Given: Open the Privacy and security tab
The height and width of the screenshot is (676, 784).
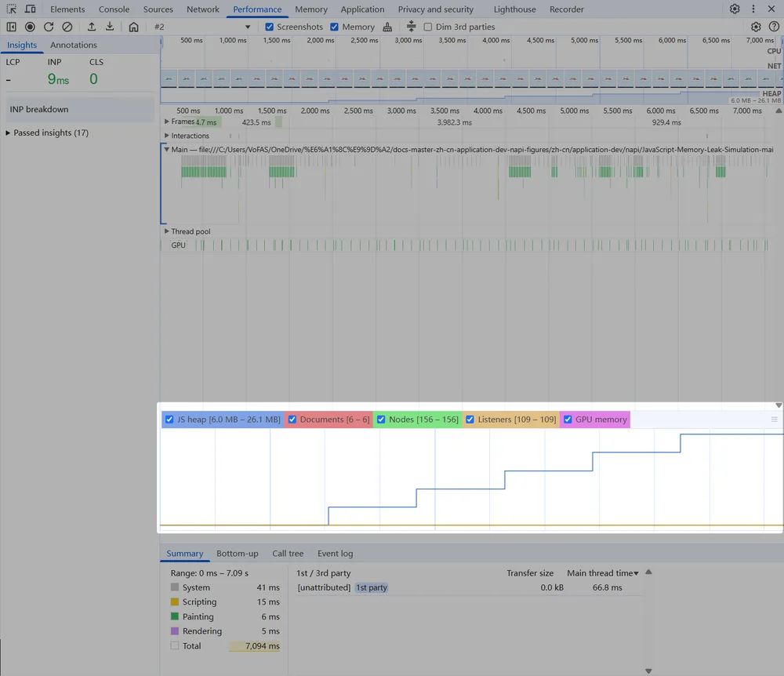Looking at the screenshot, I should pos(435,9).
